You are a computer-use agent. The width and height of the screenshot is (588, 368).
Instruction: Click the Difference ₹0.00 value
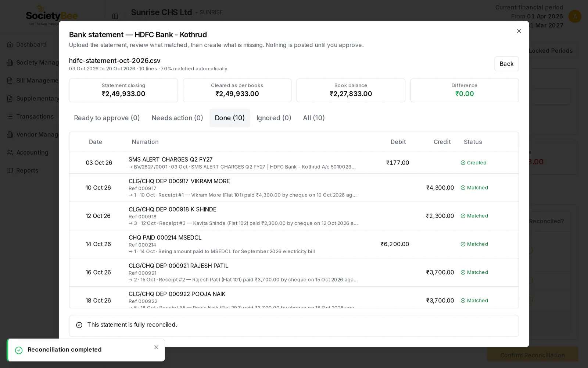(x=465, y=94)
